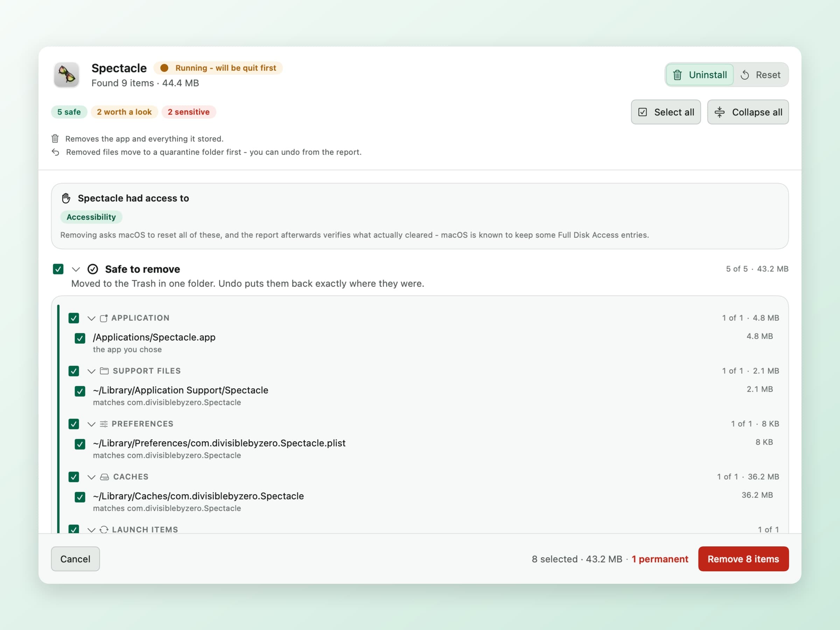Viewport: 840px width, 630px height.
Task: Click the trash icon beside 'Removes the app'
Action: [x=55, y=138]
